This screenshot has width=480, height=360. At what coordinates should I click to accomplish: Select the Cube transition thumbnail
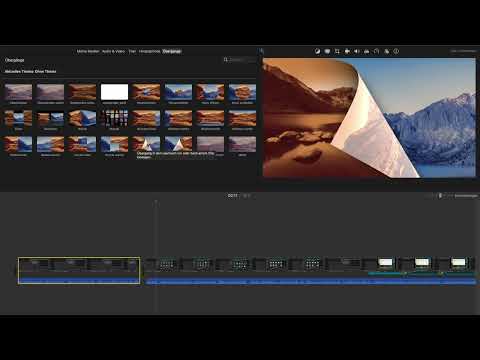(82, 118)
